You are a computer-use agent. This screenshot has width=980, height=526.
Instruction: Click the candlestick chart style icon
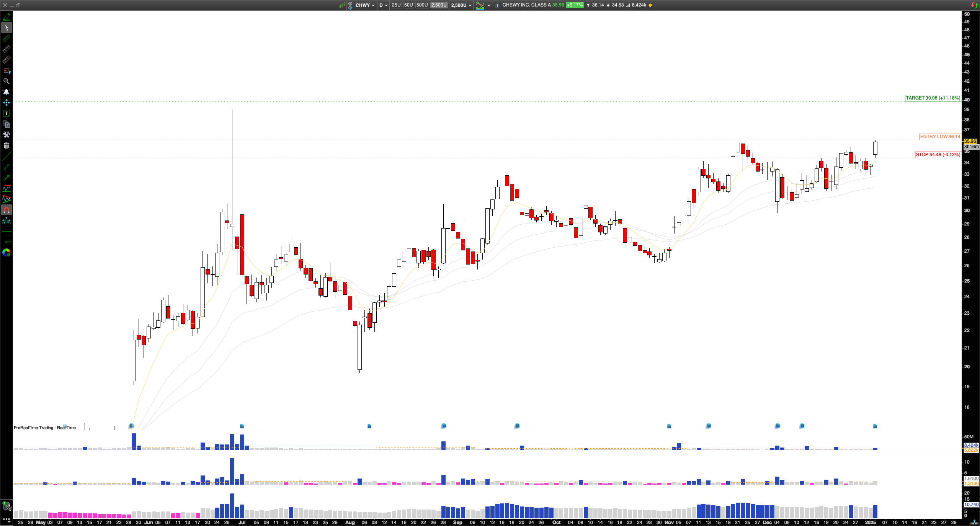pyautogui.click(x=342, y=5)
